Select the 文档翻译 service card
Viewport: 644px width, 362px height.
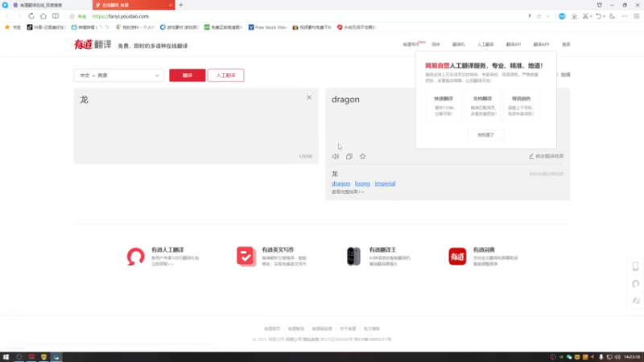[x=482, y=106]
